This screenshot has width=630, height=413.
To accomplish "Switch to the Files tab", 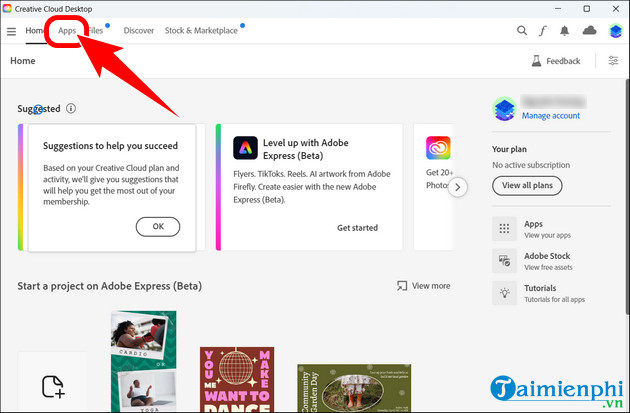I will (x=96, y=31).
